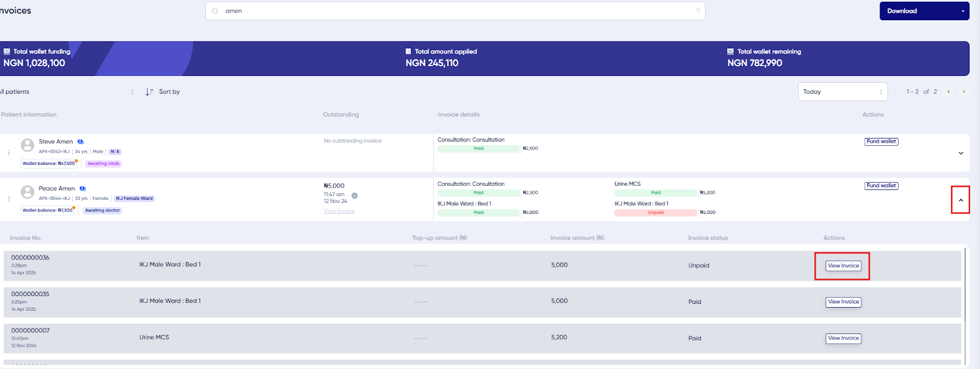Click the 1 - 2 of 2 pagination text

(922, 92)
